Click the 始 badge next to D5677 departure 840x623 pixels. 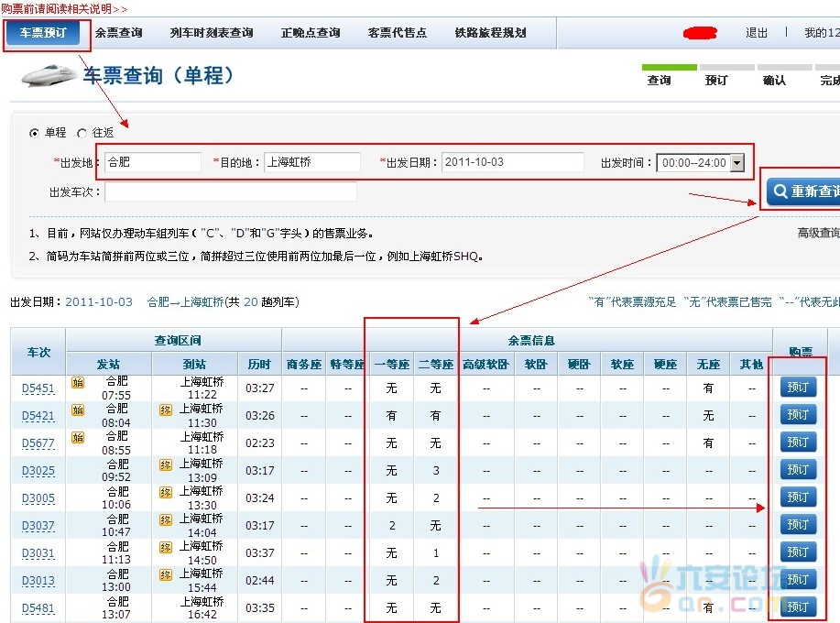pyautogui.click(x=78, y=437)
